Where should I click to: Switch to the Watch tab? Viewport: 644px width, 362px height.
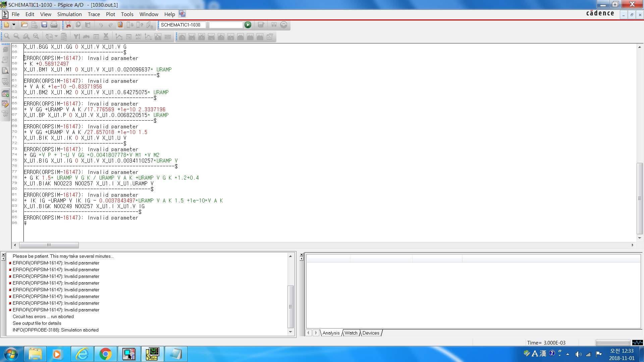tap(351, 333)
